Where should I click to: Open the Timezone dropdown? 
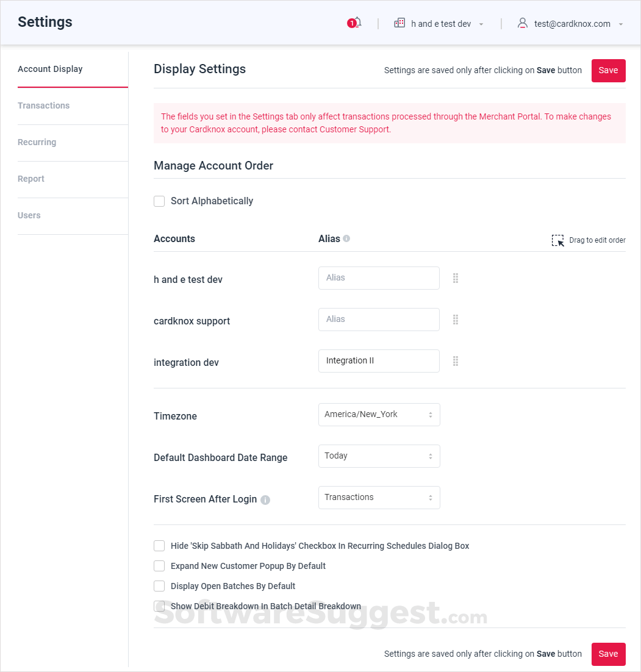coord(379,415)
